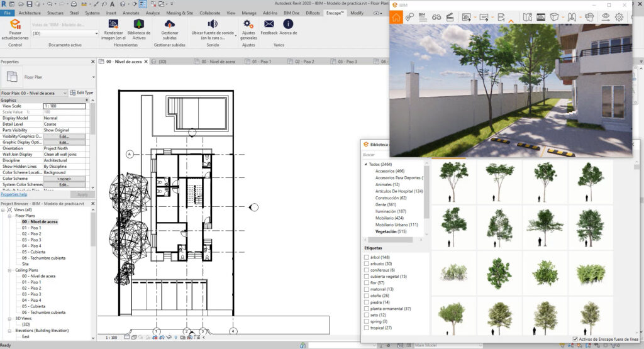Open the Properties help link
644x349 pixels.
[14, 194]
